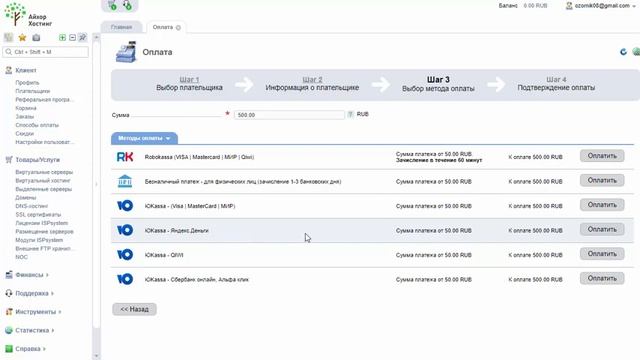
Task: Open Способы оплаты in the sidebar
Action: tap(37, 125)
